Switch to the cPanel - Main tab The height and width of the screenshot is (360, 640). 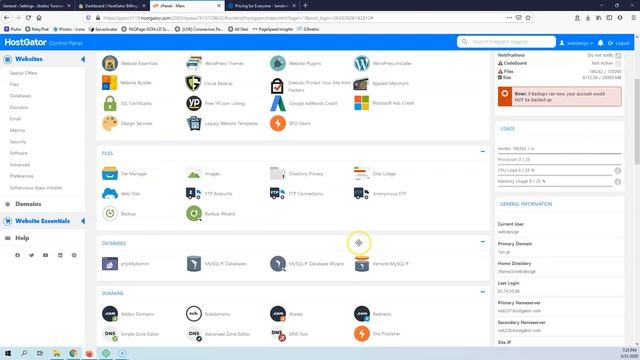187,6
